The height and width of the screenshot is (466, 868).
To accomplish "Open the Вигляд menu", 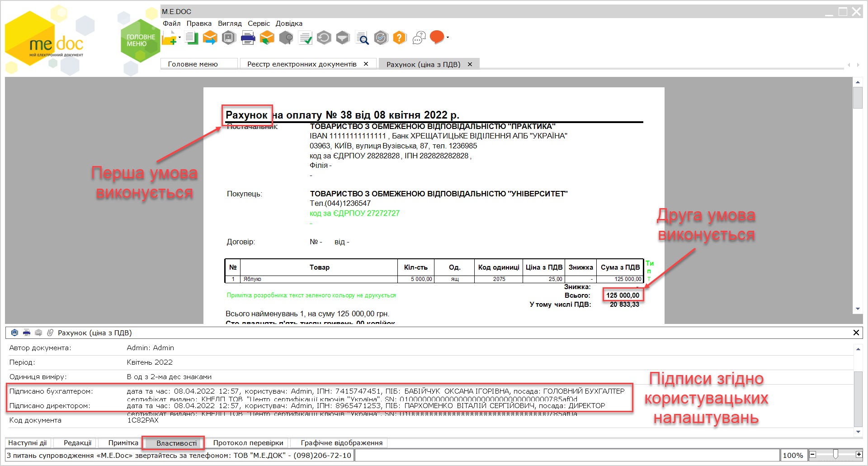I will click(x=230, y=24).
